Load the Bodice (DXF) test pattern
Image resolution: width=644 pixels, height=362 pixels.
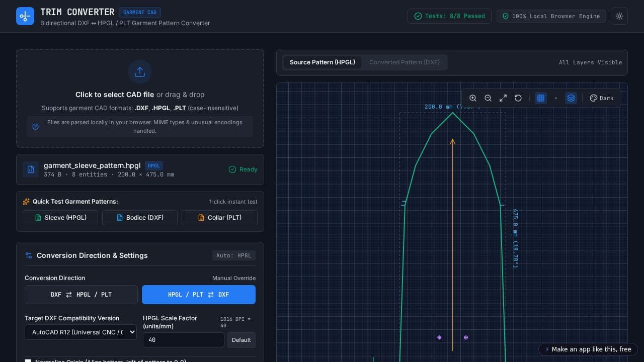tap(140, 218)
